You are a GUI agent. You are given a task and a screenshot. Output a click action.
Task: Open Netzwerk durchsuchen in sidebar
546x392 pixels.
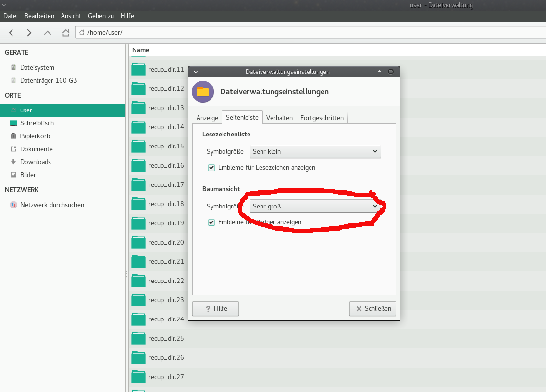point(51,205)
